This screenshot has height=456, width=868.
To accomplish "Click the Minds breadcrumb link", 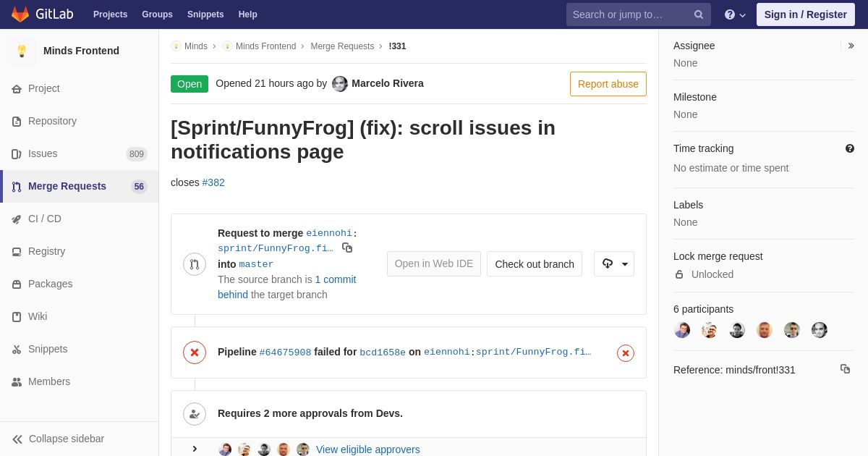I will pos(195,46).
